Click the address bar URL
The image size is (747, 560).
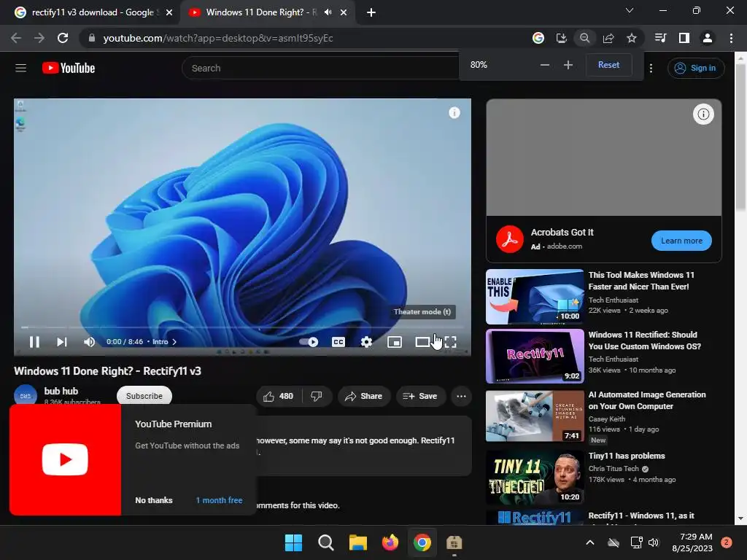(x=217, y=38)
